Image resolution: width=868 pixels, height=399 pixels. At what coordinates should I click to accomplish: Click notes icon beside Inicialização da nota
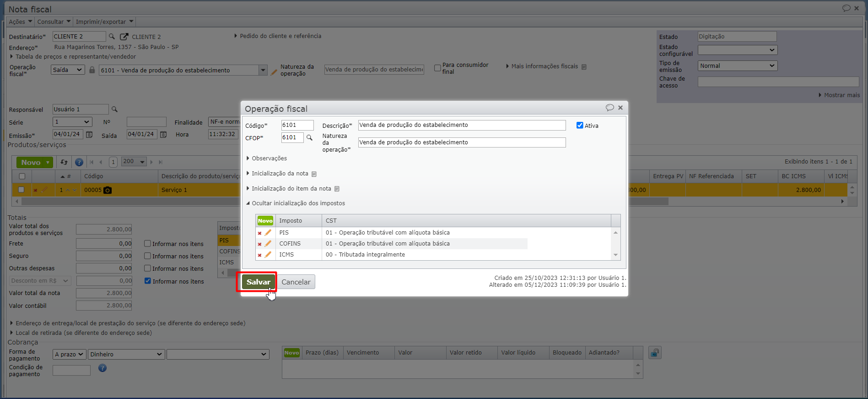point(314,174)
